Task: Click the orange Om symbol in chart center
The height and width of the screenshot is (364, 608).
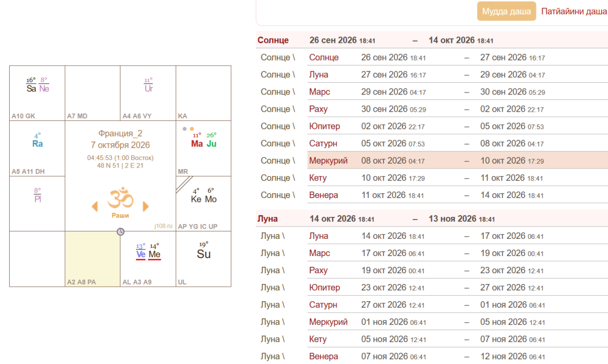Action: [x=120, y=198]
